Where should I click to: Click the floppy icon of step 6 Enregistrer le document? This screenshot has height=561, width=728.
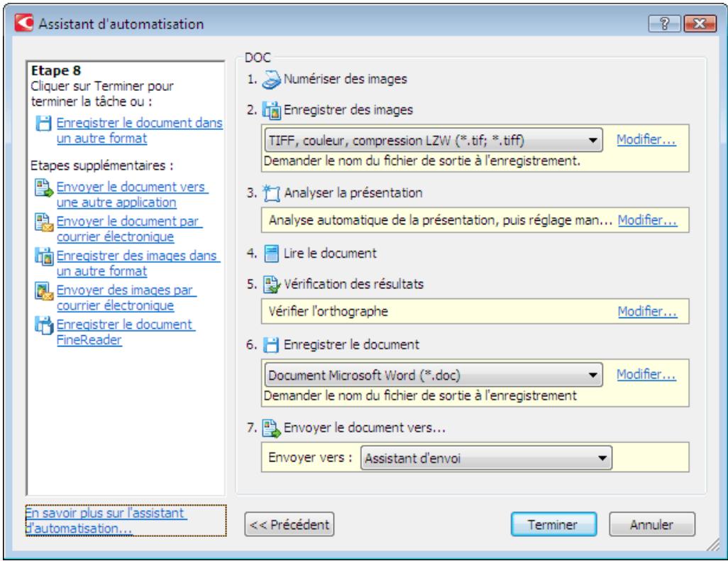(x=271, y=345)
